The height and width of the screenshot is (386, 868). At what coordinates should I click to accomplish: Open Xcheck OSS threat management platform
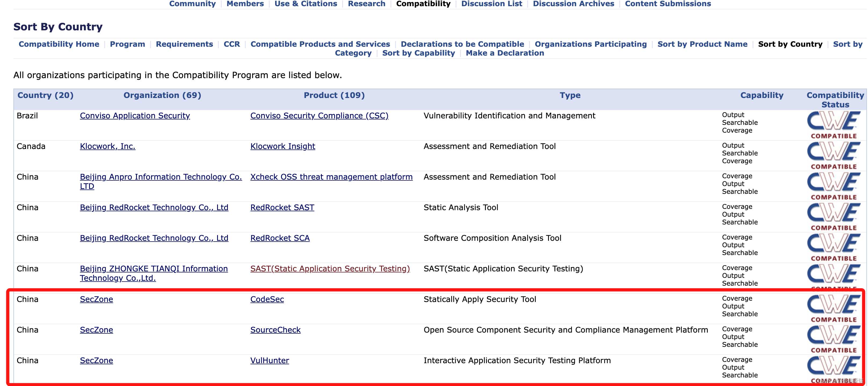tap(331, 177)
